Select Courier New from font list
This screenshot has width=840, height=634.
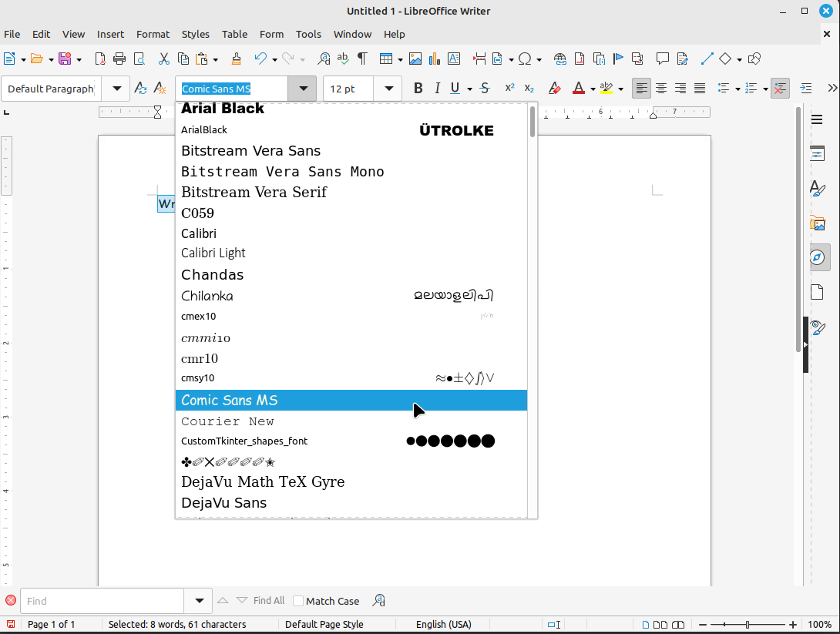point(227,421)
